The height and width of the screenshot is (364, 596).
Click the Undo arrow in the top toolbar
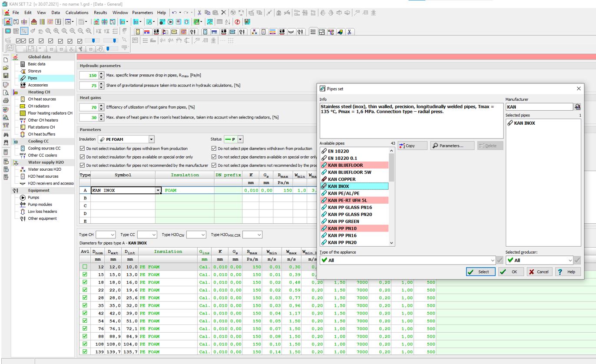pyautogui.click(x=174, y=13)
